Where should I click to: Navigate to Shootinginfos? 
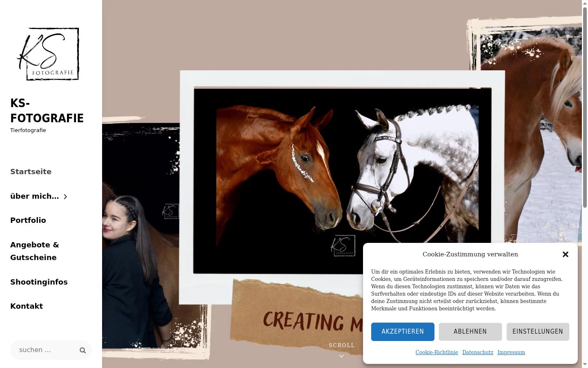(x=39, y=282)
